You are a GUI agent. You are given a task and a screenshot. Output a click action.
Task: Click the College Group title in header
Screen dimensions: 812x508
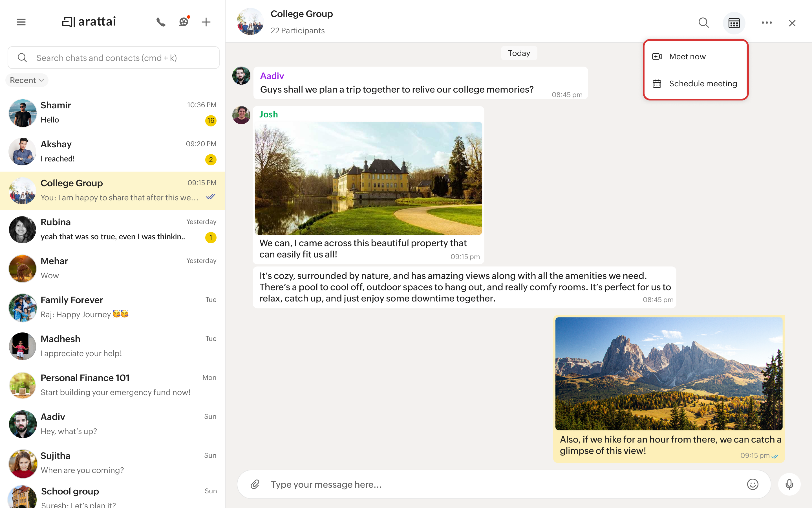[x=302, y=14]
